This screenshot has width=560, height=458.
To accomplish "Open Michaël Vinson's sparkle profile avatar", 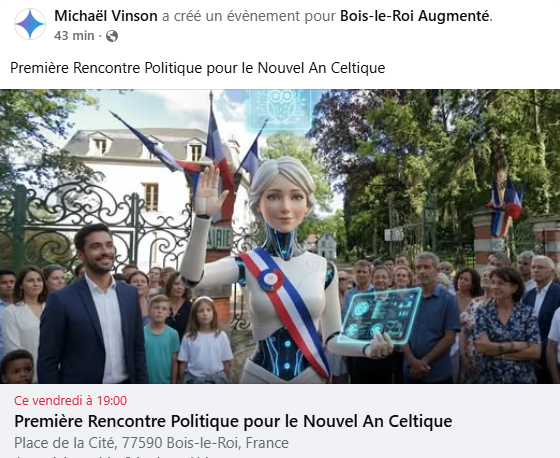I will pyautogui.click(x=30, y=24).
